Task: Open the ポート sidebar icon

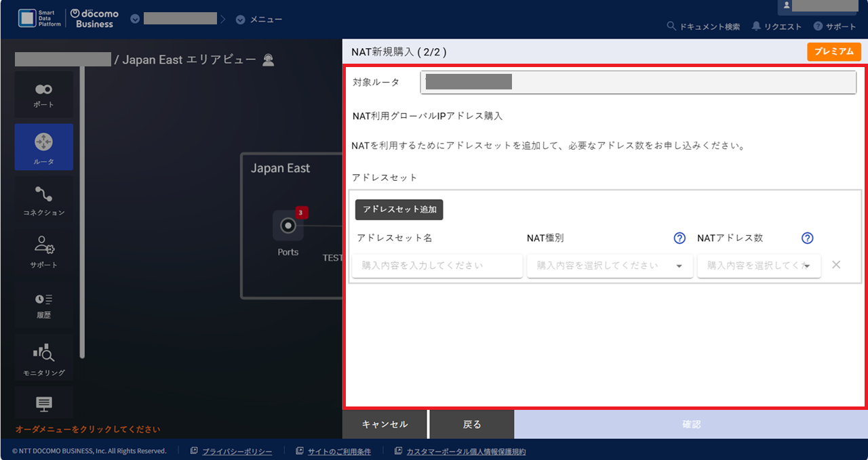Action: click(43, 95)
